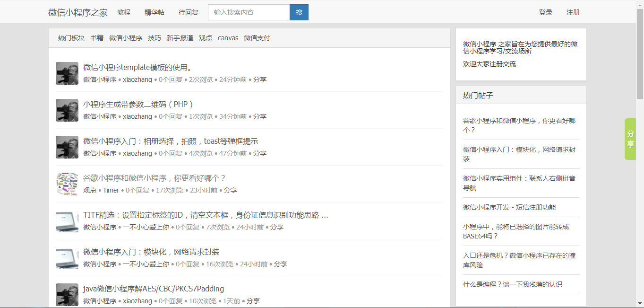The image size is (644, 308).
Task: Go to the 精华帖 navigation item
Action: point(155,12)
